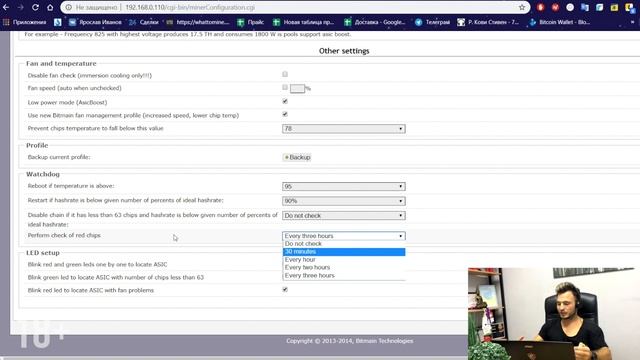Open the Google Translate extension icon

[x=584, y=7]
